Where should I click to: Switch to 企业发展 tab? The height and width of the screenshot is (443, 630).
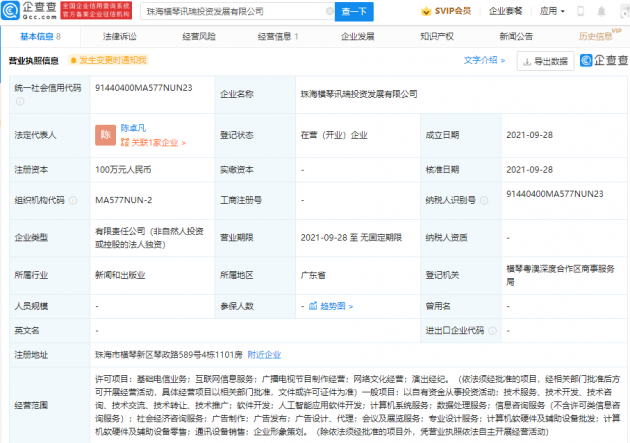coord(358,37)
